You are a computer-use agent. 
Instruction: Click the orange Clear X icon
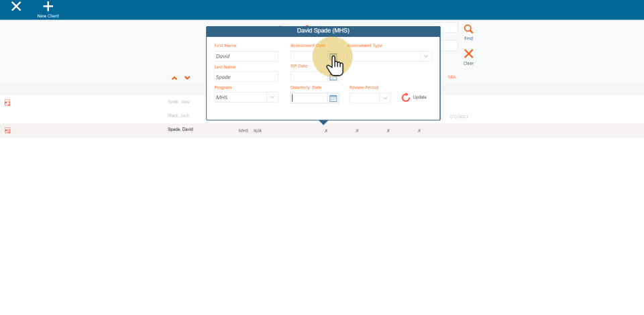(x=468, y=54)
